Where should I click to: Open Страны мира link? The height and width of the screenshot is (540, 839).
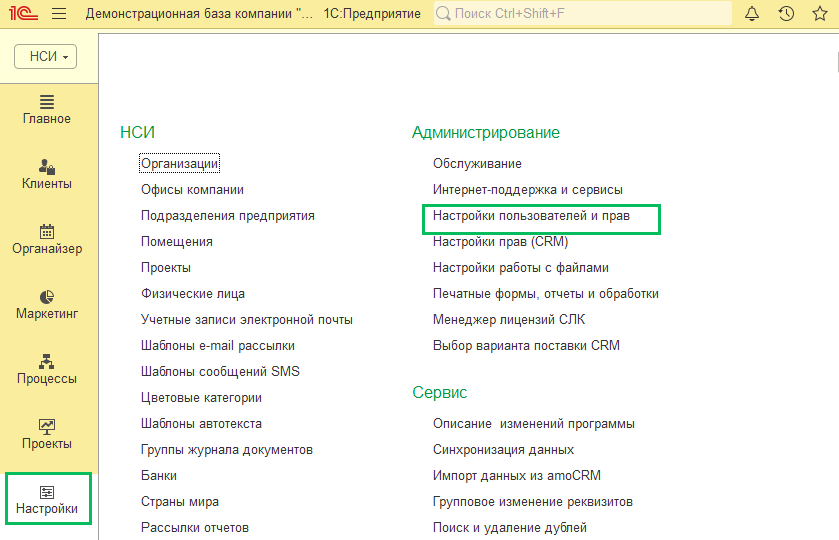pos(180,501)
